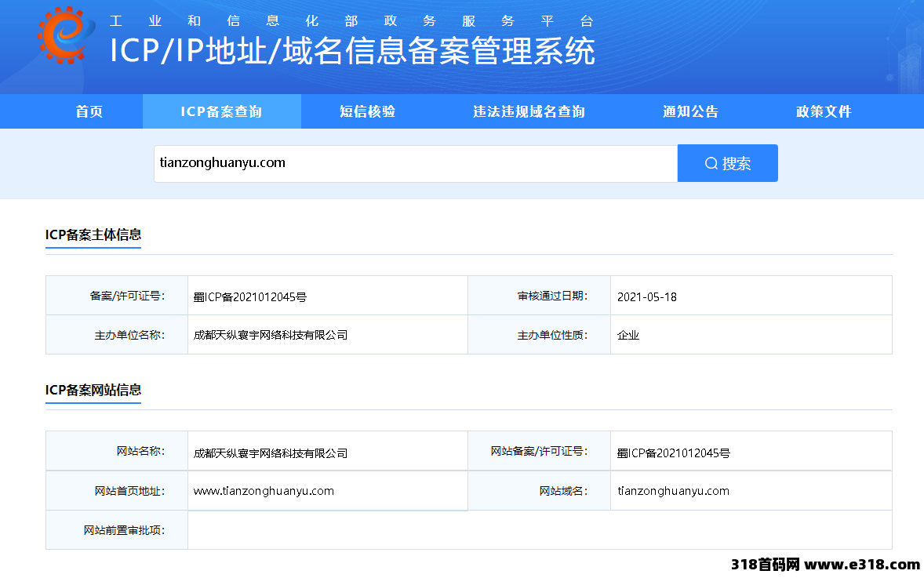Select the date value 2021-05-18
The height and width of the screenshot is (578, 924).
tap(646, 297)
